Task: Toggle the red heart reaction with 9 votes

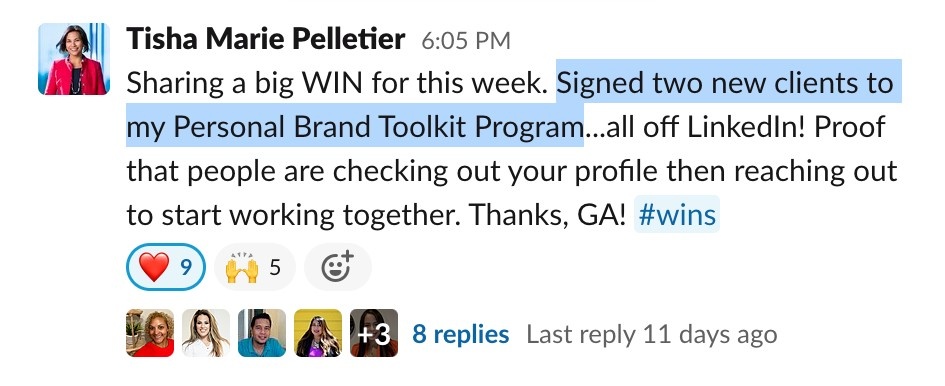Action: [x=166, y=267]
